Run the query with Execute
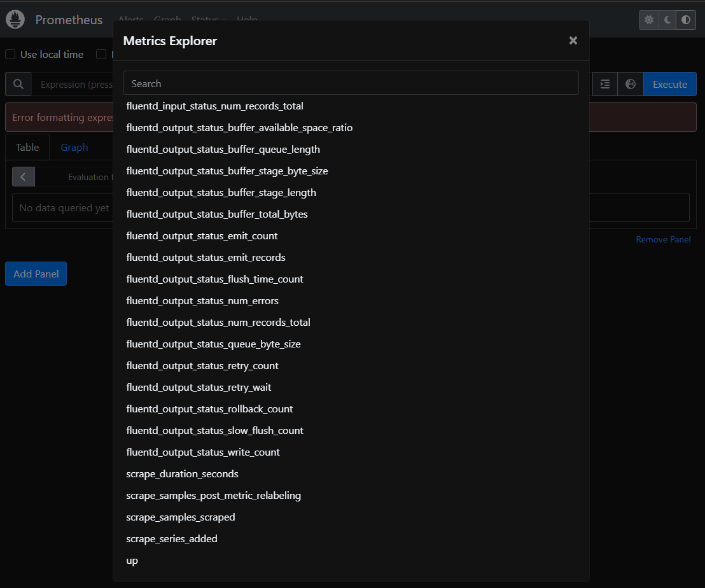Screen dimensions: 705x588 click(669, 84)
